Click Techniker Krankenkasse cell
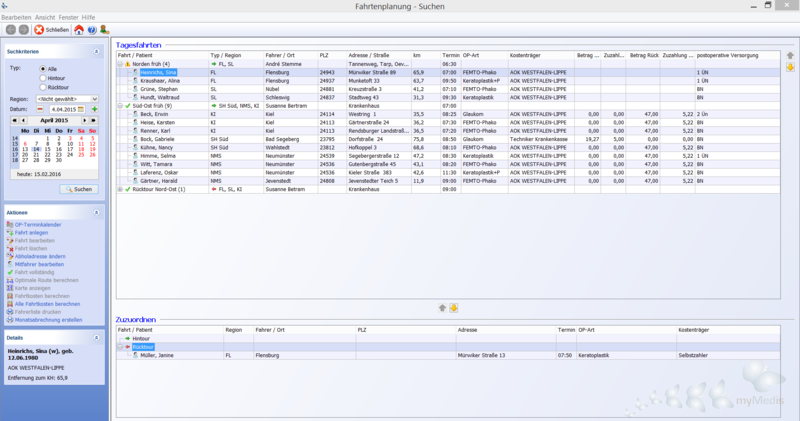Image resolution: width=800 pixels, height=421 pixels. 539,139
